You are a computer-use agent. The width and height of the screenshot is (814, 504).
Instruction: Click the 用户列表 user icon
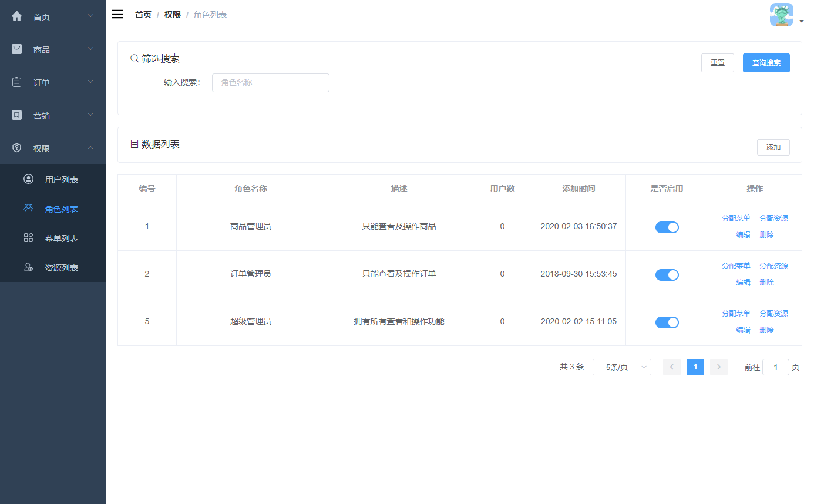tap(28, 179)
